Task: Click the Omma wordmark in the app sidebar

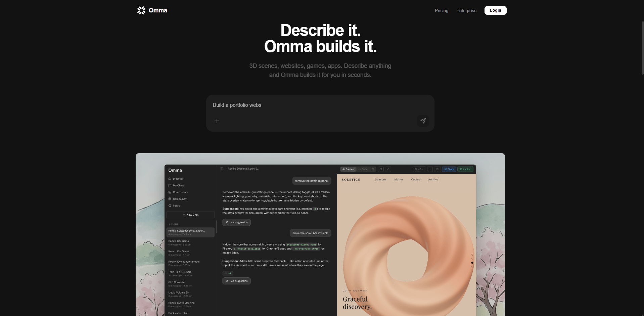Action: (x=175, y=170)
